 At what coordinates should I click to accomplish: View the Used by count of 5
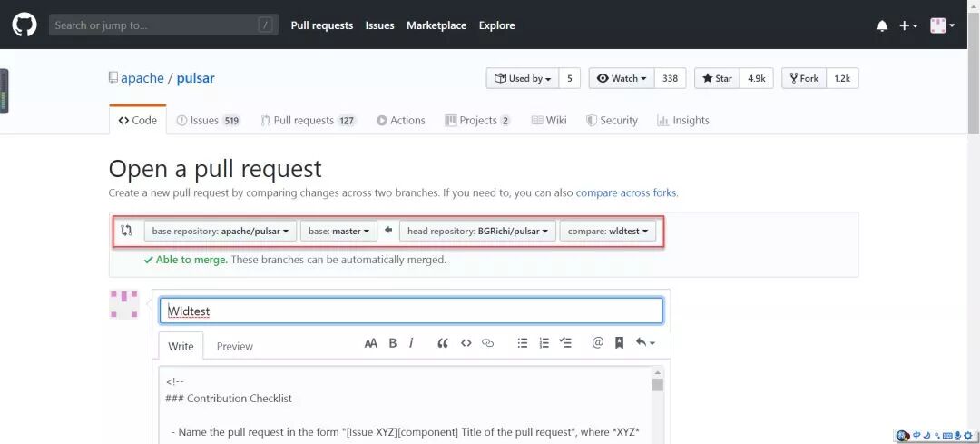coord(569,78)
